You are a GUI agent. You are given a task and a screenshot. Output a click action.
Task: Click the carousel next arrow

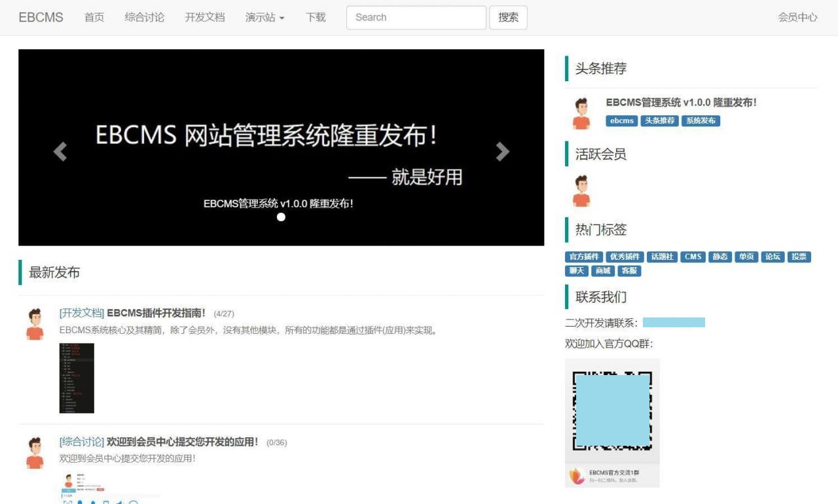[502, 152]
